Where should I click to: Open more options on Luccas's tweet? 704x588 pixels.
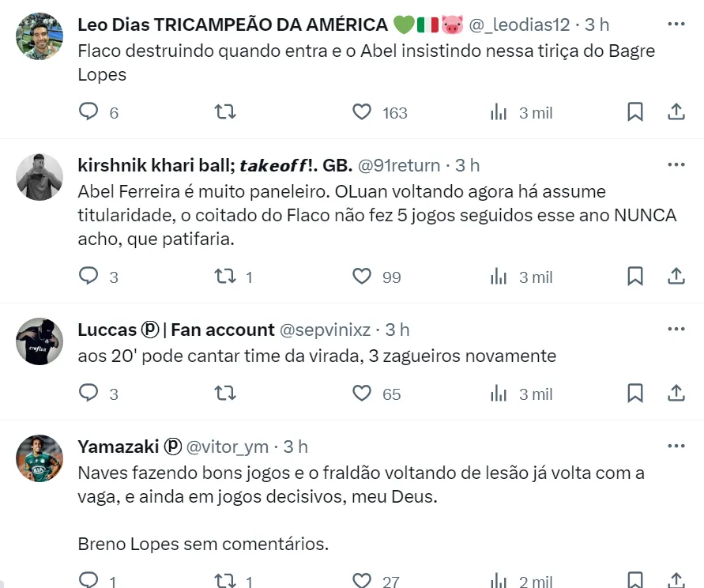tap(676, 329)
